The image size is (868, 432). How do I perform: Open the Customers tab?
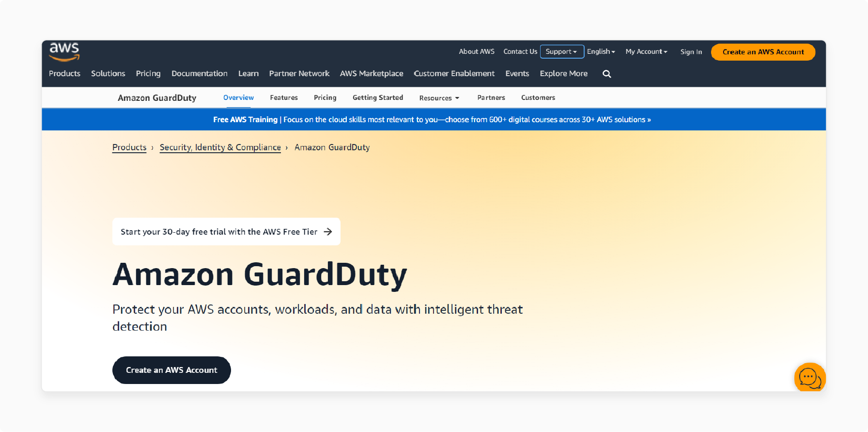click(x=538, y=97)
